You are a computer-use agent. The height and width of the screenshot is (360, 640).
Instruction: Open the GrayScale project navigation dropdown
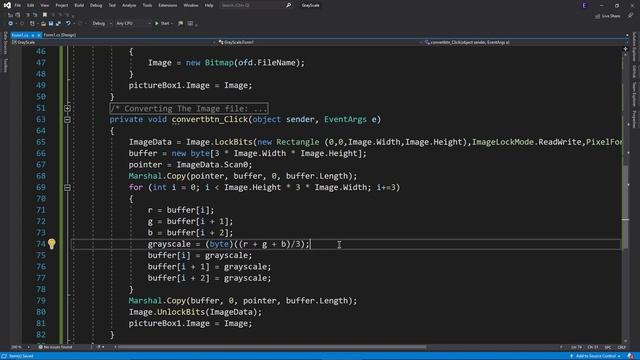(x=113, y=42)
